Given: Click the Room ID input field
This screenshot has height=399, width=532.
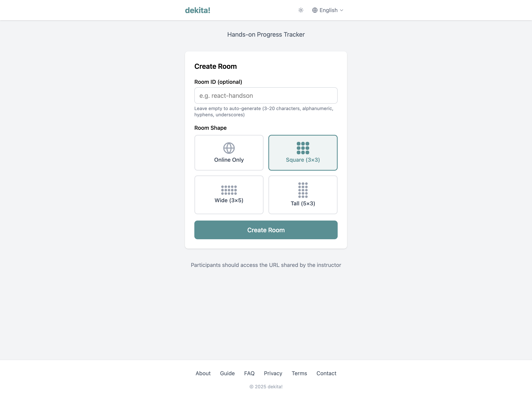Looking at the screenshot, I should (x=266, y=95).
